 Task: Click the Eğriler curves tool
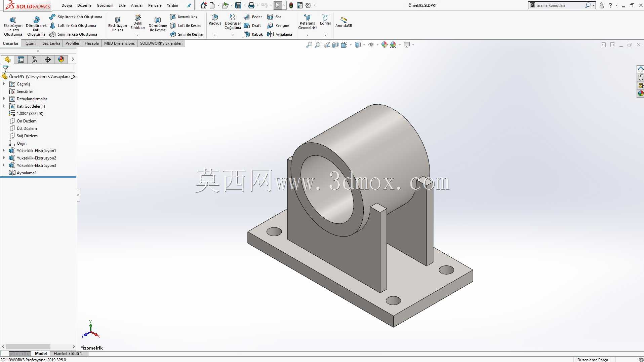[325, 20]
